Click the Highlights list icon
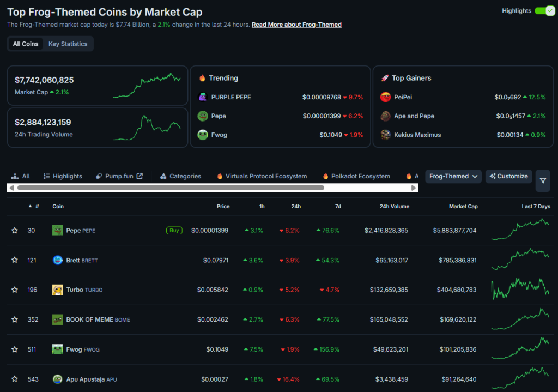This screenshot has height=392, width=558. (x=47, y=176)
